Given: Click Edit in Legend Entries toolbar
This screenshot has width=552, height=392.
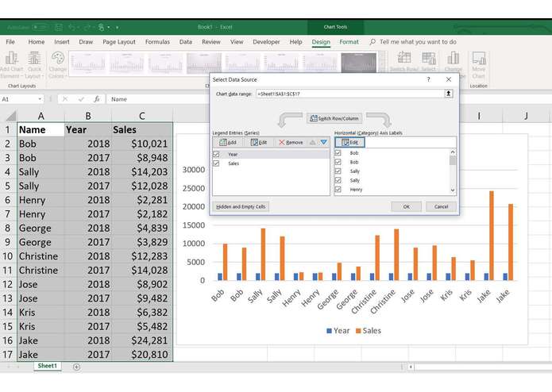Looking at the screenshot, I should pyautogui.click(x=259, y=142).
